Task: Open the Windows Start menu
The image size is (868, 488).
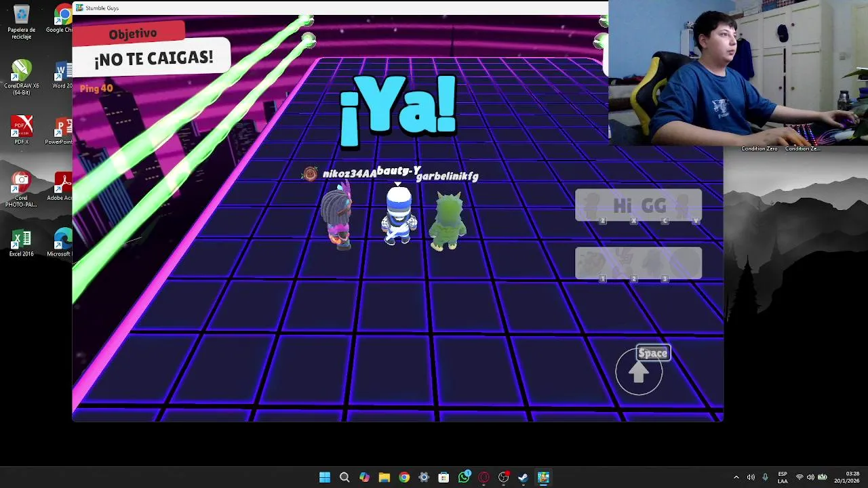Action: (325, 477)
